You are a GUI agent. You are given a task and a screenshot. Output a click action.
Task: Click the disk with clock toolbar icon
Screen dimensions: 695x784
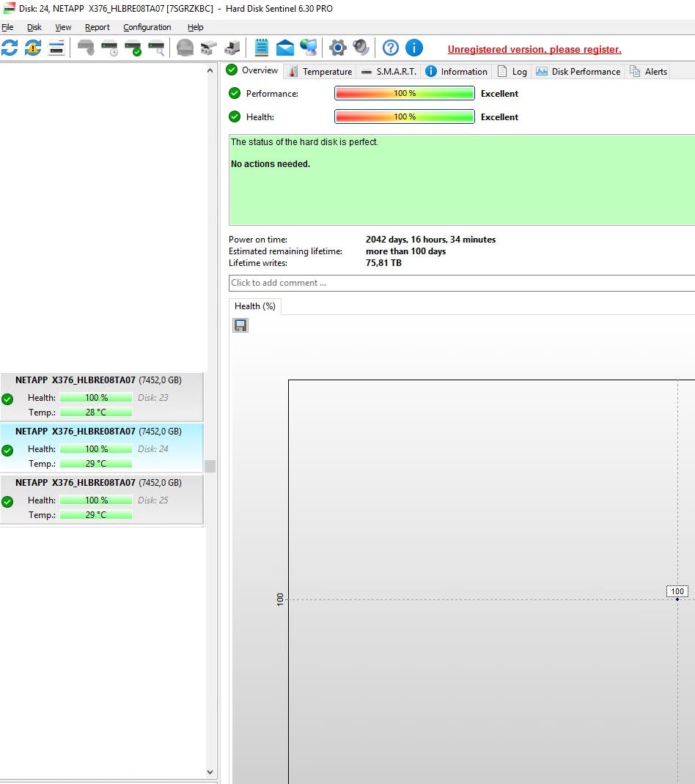[109, 48]
